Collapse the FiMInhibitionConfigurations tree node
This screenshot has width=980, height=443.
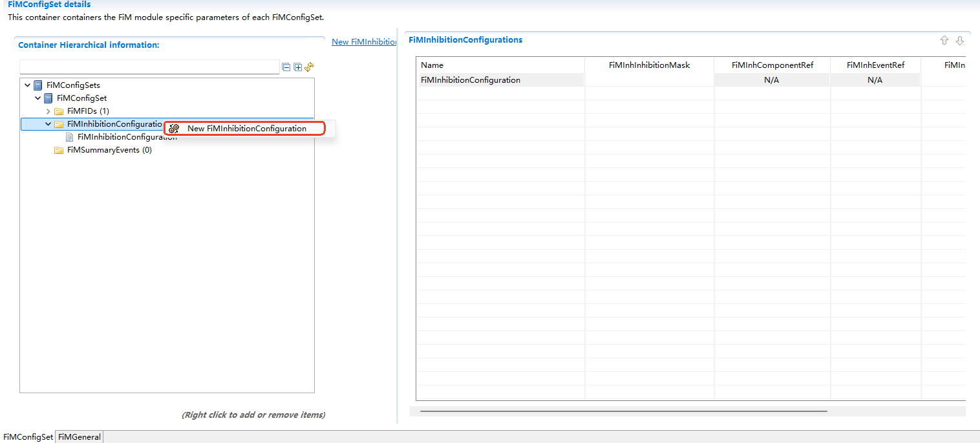click(x=48, y=124)
